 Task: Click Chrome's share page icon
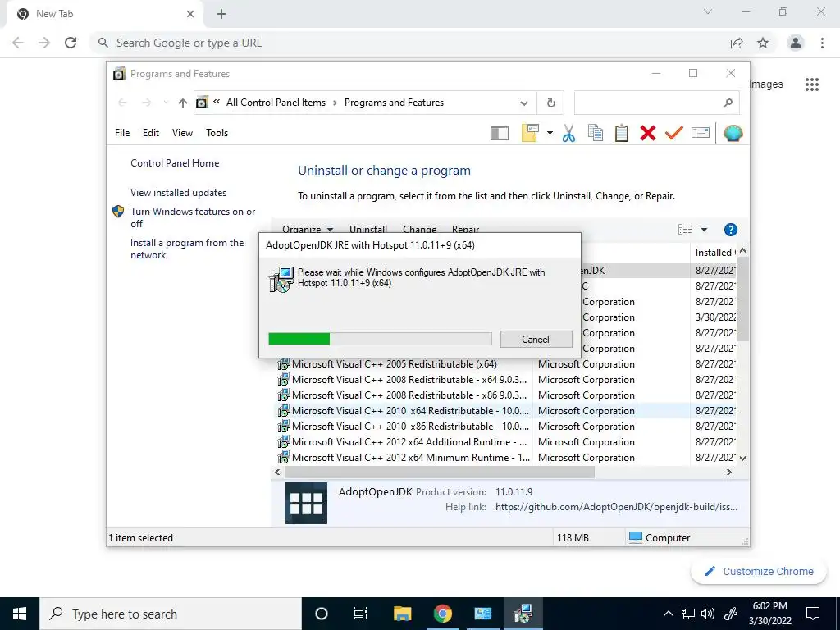point(737,43)
